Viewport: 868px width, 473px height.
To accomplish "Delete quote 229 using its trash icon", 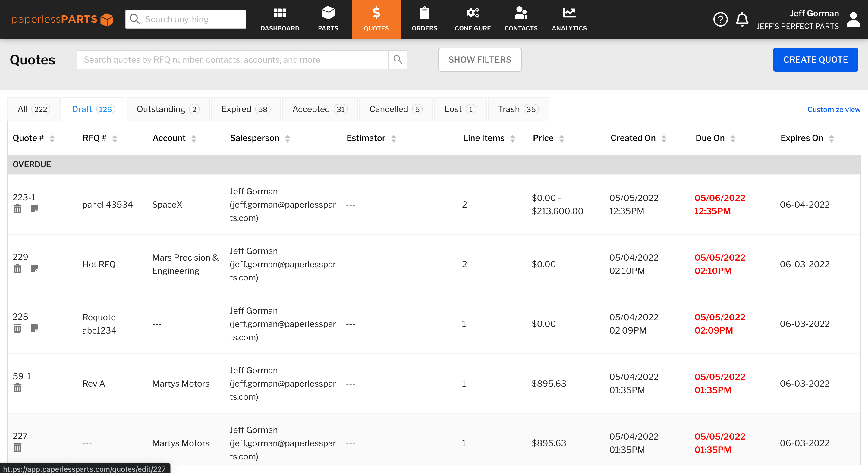I will pyautogui.click(x=17, y=268).
